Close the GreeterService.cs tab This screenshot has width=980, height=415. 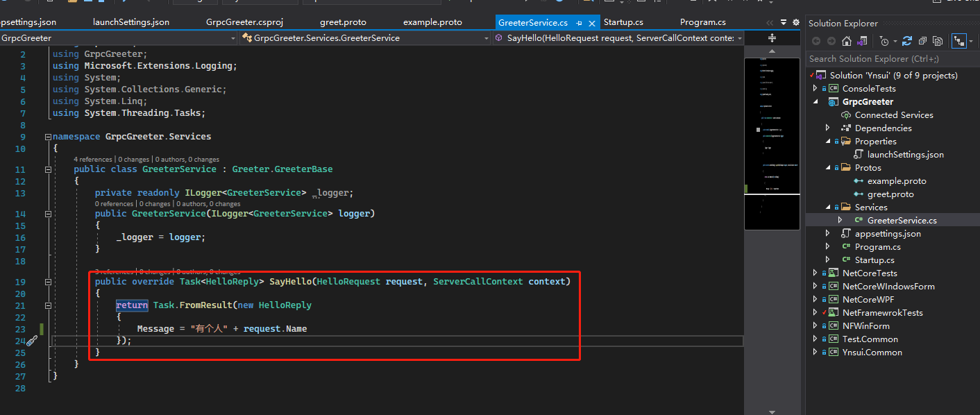[592, 23]
